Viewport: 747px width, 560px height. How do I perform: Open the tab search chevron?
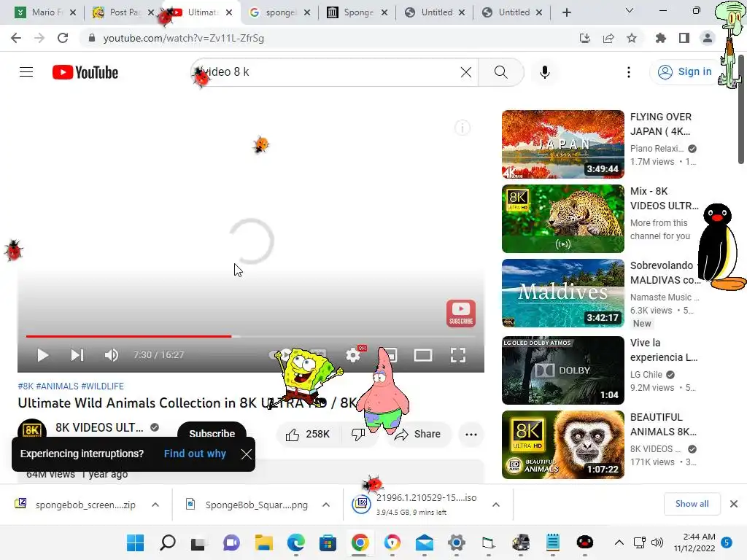630,10
